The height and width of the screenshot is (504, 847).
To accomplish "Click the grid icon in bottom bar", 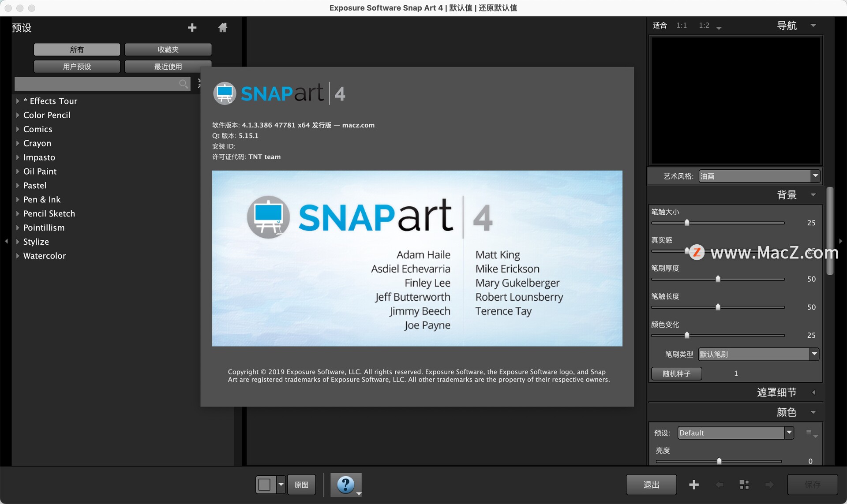I will [x=744, y=485].
